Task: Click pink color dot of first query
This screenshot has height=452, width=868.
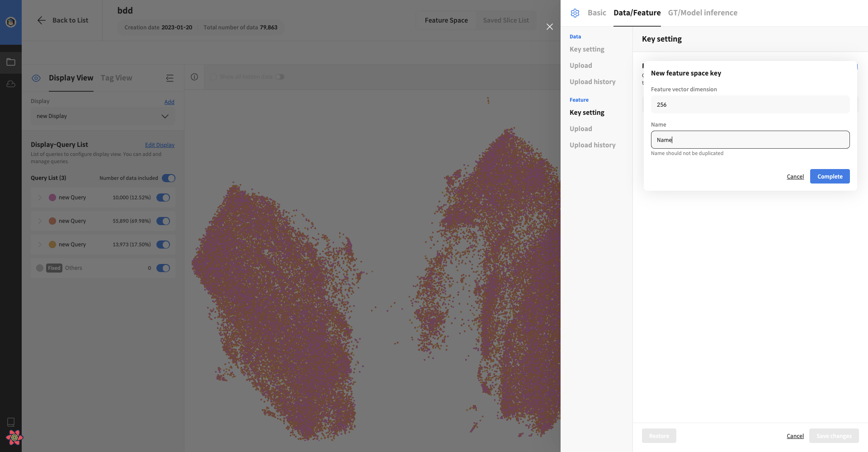Action: pos(52,198)
